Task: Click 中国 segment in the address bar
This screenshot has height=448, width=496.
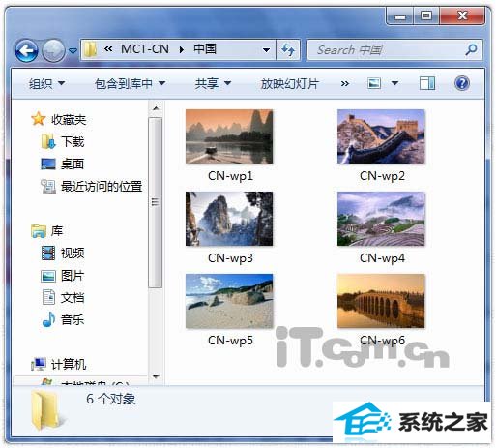Action: (205, 49)
